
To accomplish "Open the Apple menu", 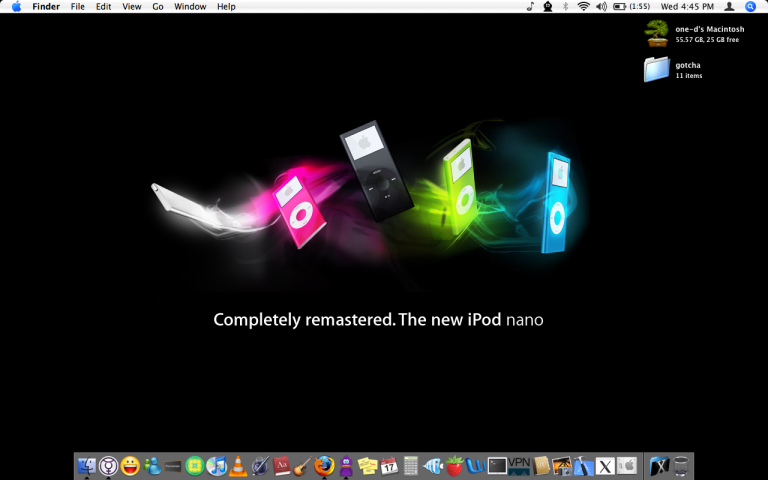I will [x=17, y=6].
